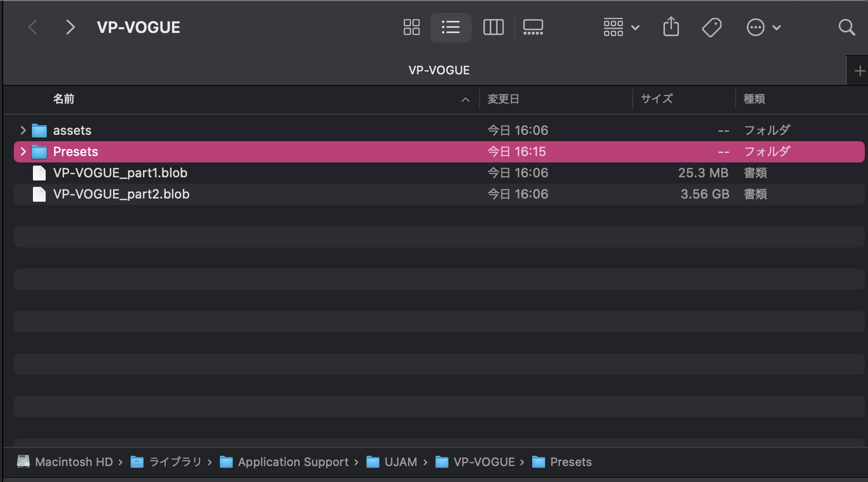Viewport: 868px width, 482px height.
Task: Open the group-by options dropdown
Action: [621, 27]
